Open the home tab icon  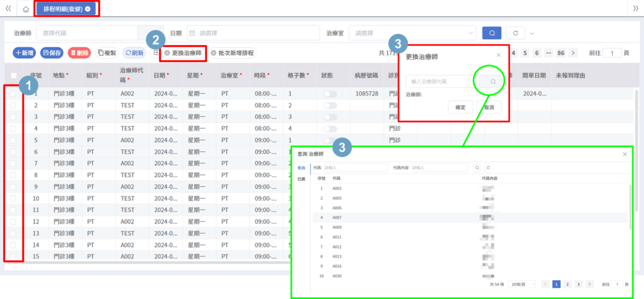[26, 9]
